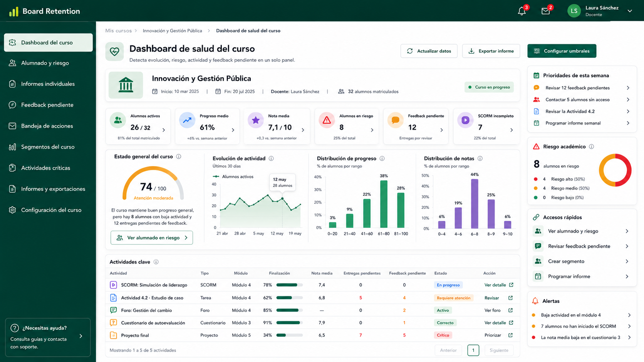Screen dimensions: 644x362
Task: Click the Programar informe calendar icon
Action: (x=538, y=277)
